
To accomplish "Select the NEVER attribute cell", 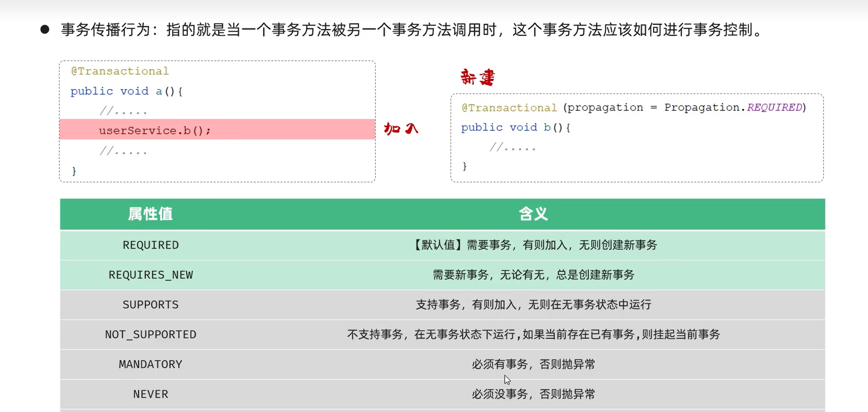I will (x=151, y=394).
